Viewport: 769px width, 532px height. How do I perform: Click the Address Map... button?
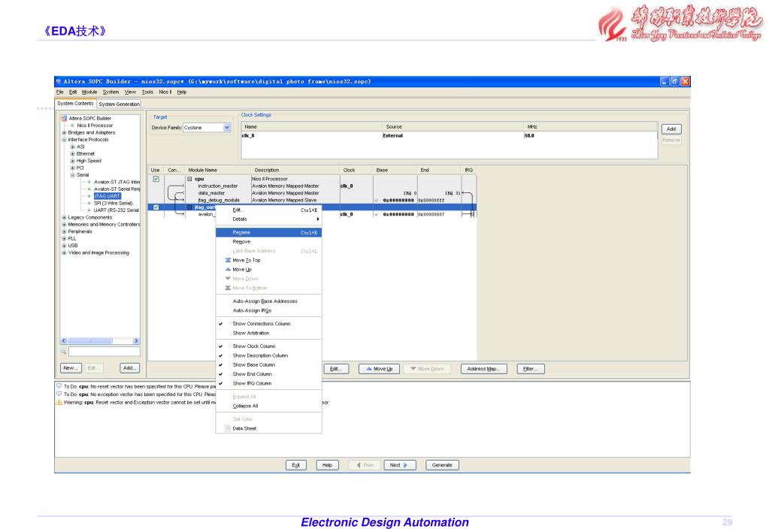click(483, 369)
